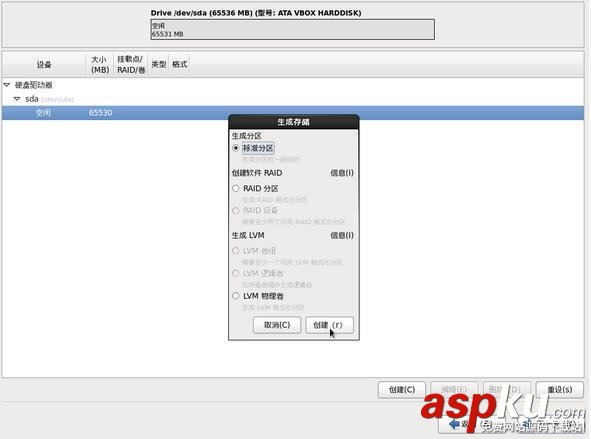
Task: Click the 重设(s) button
Action: click(x=560, y=390)
